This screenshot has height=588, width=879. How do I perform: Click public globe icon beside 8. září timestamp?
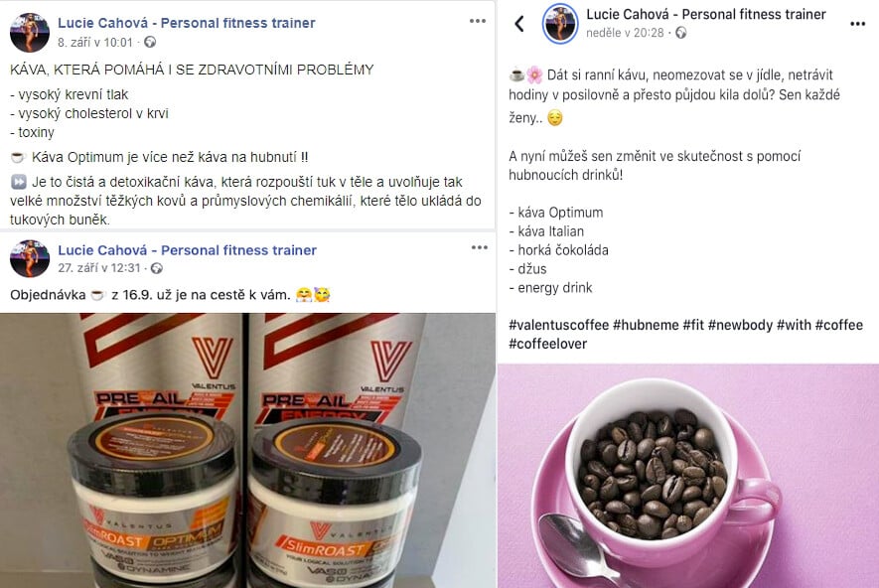pyautogui.click(x=150, y=42)
